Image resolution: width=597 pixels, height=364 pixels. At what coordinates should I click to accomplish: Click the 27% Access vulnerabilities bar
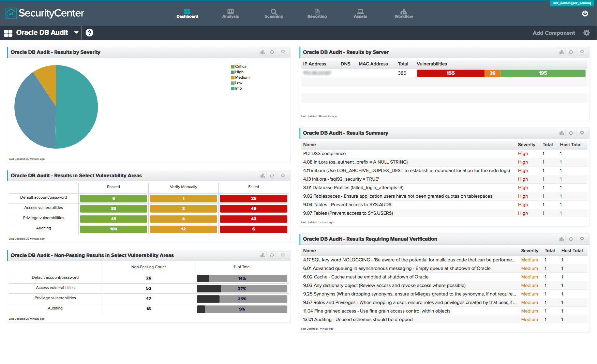pyautogui.click(x=242, y=289)
